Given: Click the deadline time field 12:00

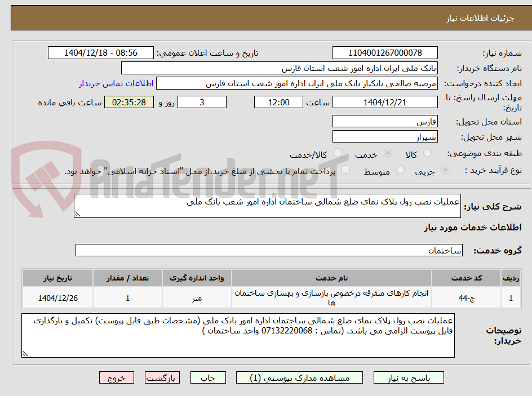Looking at the screenshot, I should (x=278, y=102).
